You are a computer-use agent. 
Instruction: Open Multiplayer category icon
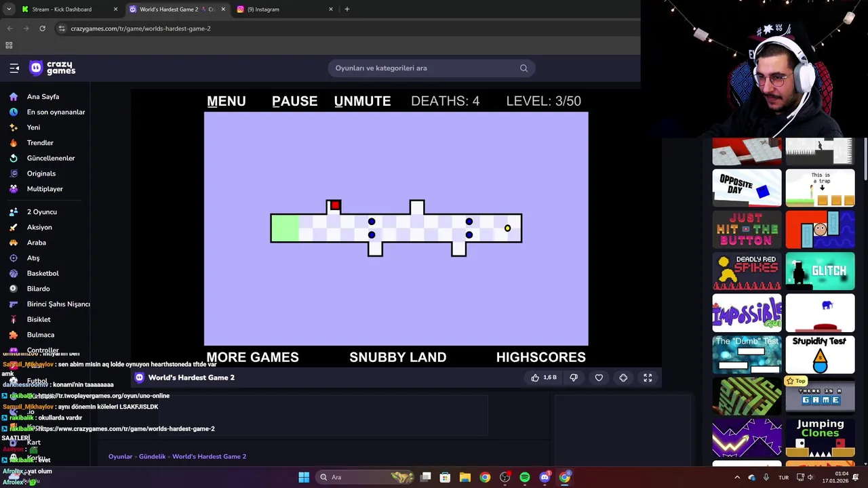click(13, 189)
